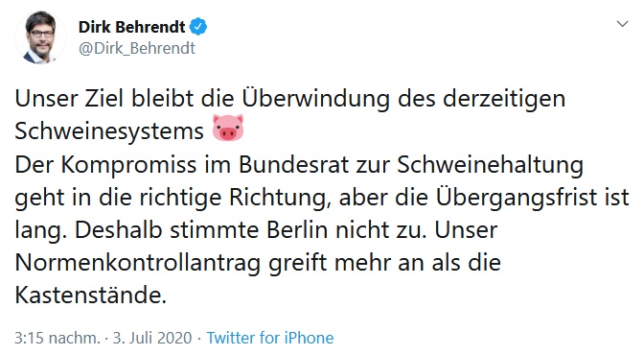Viewport: 644px width, 355px height.
Task: Visit the @Dirk_Behrendt handle
Action: pos(137,49)
